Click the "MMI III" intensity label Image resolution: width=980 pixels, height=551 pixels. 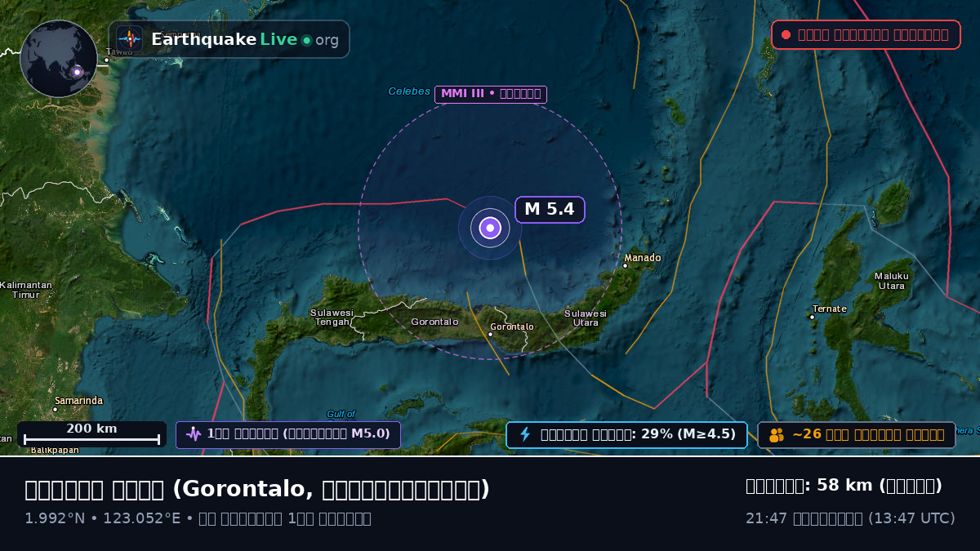[x=491, y=94]
